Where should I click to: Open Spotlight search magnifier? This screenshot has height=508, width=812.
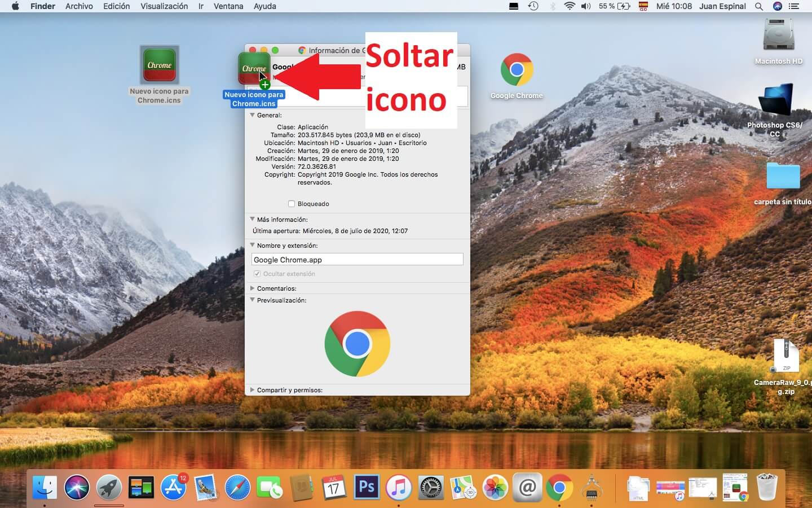click(x=759, y=6)
